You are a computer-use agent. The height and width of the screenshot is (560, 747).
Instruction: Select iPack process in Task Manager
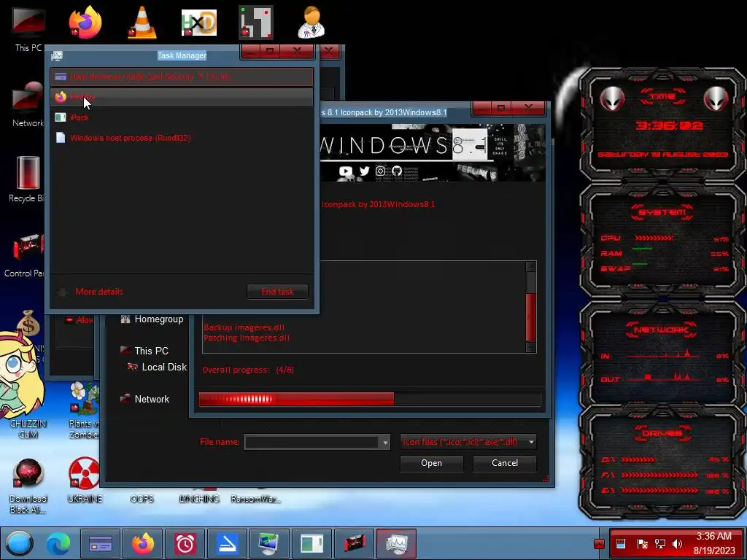click(x=182, y=117)
